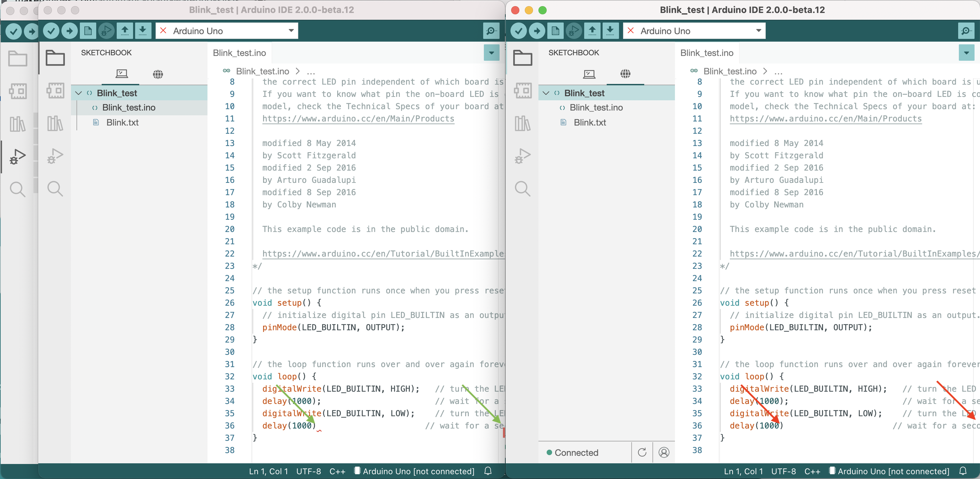This screenshot has height=479, width=980.
Task: Expand breadcrumb ellipsis in right editor
Action: click(x=778, y=72)
